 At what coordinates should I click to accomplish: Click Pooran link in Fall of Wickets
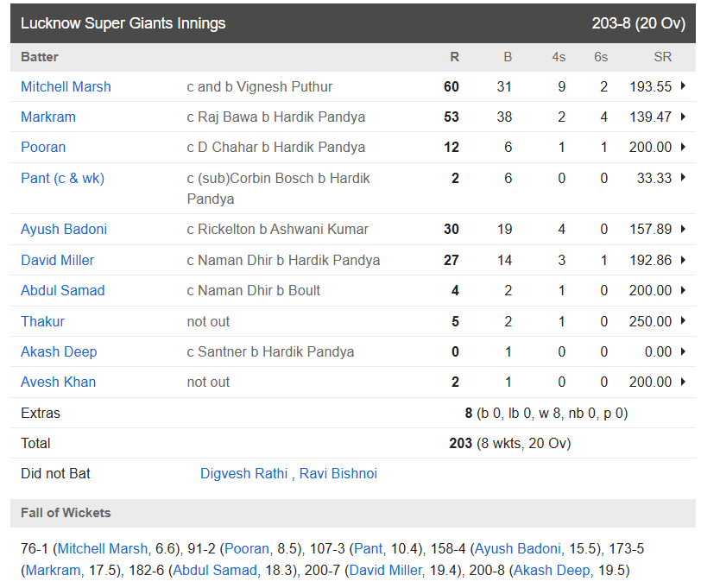point(249,547)
